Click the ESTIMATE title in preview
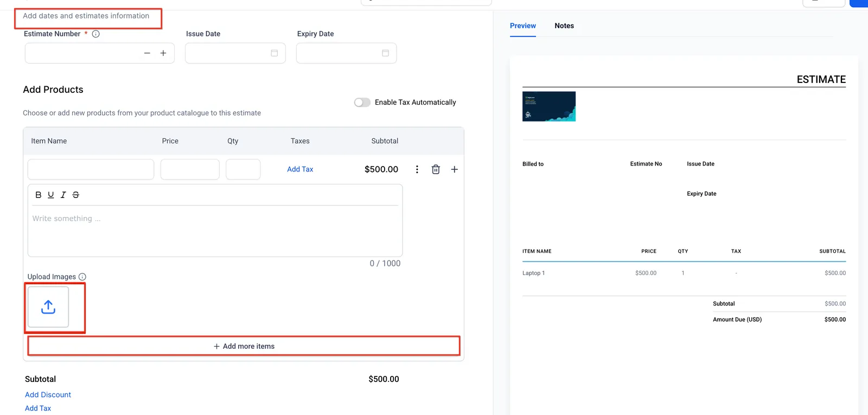Screen dimensions: 868x415 (x=821, y=79)
